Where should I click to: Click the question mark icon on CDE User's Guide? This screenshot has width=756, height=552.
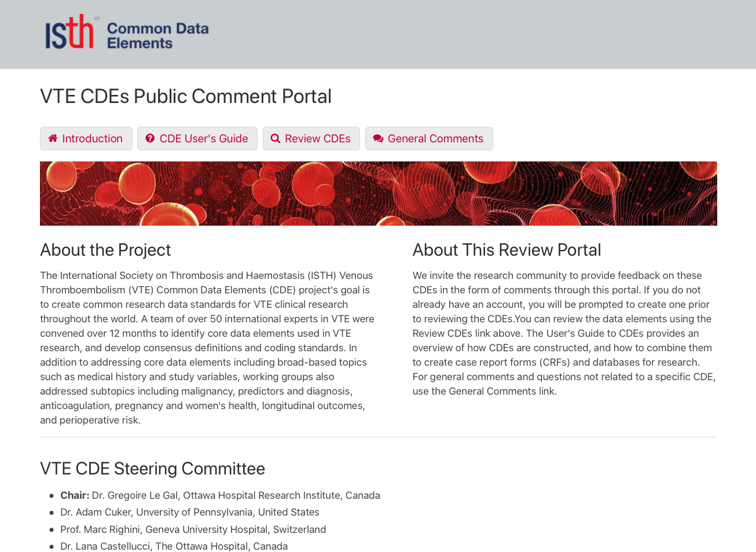click(150, 138)
